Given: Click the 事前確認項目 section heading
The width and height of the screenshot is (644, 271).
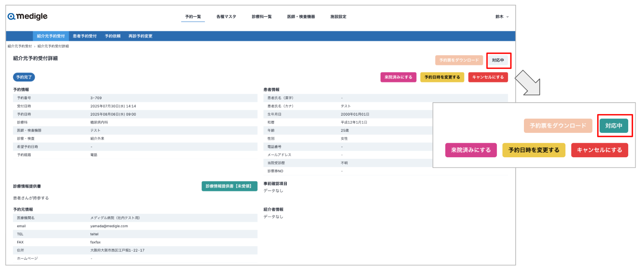Looking at the screenshot, I should (275, 183).
